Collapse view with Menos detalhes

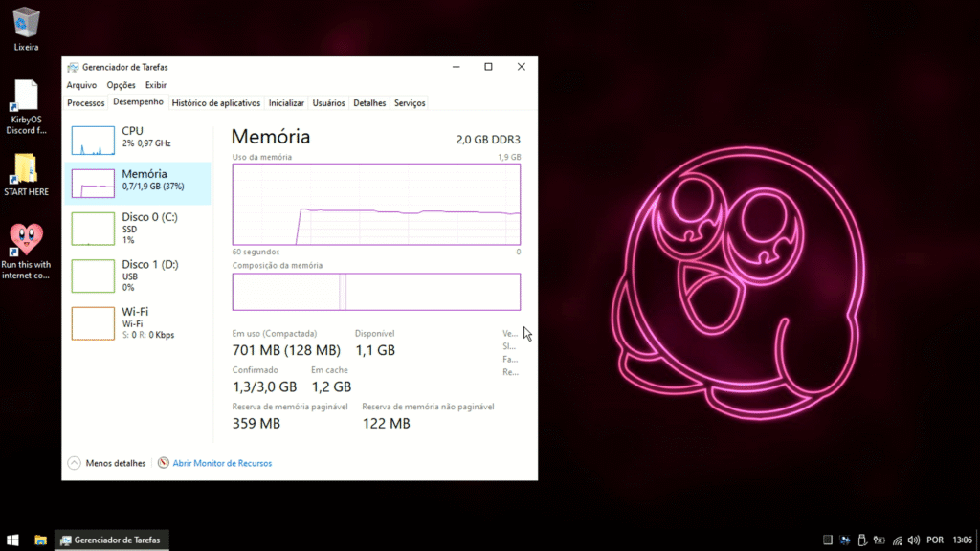coord(107,463)
